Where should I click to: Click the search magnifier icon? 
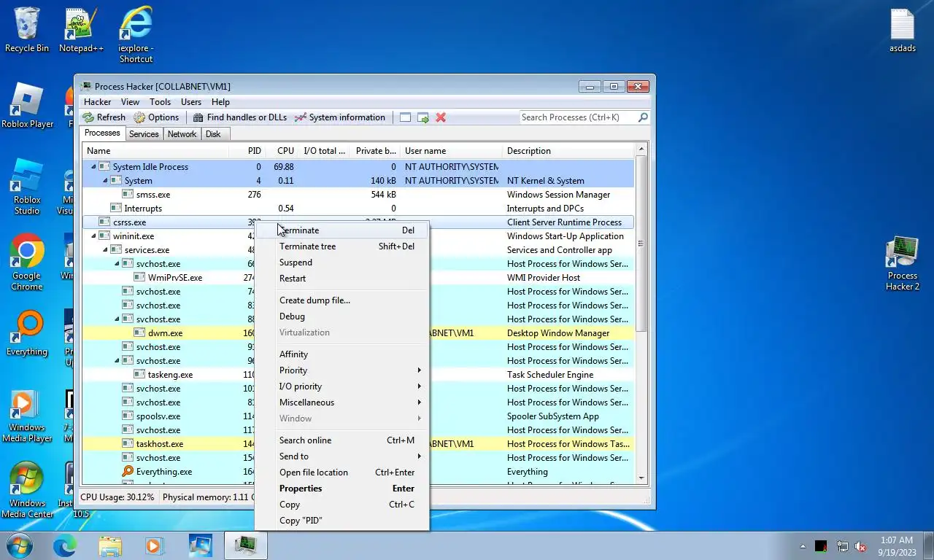coord(643,117)
